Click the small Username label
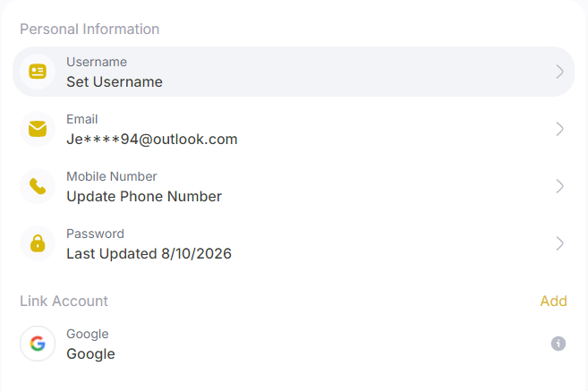The image size is (588, 391). click(97, 62)
